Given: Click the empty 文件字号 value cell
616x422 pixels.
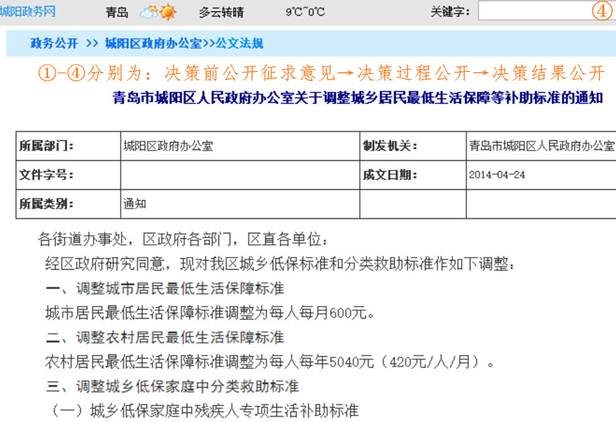Looking at the screenshot, I should click(x=238, y=175).
